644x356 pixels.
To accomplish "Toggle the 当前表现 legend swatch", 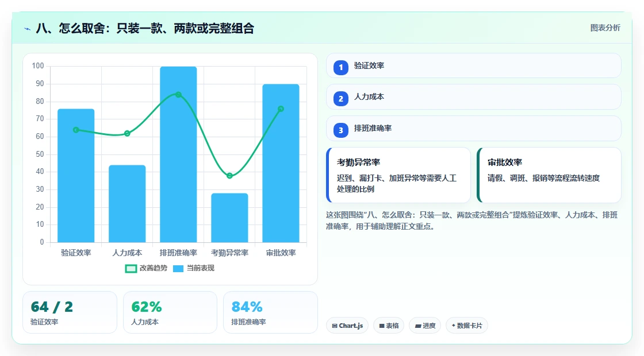I will pos(178,269).
